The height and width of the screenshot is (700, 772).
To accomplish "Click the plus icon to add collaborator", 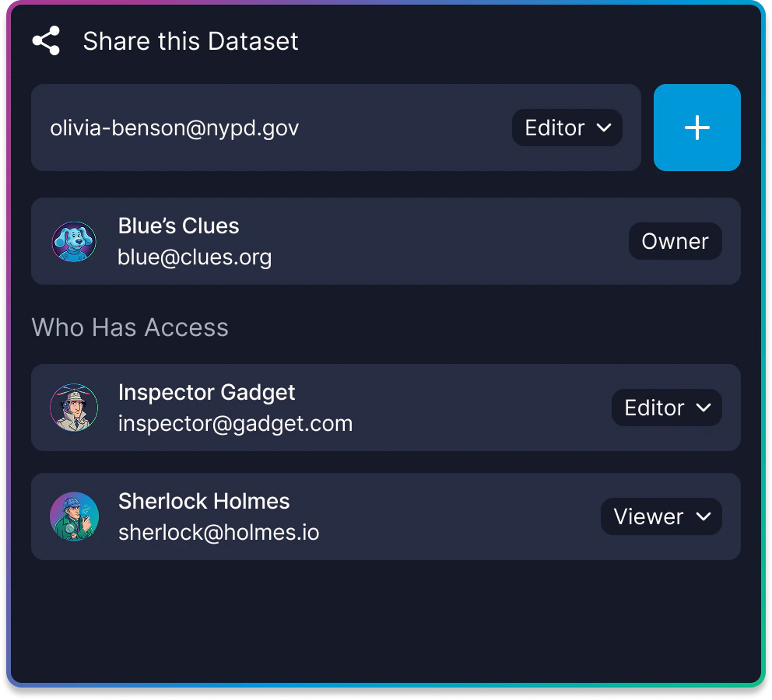I will (x=697, y=127).
